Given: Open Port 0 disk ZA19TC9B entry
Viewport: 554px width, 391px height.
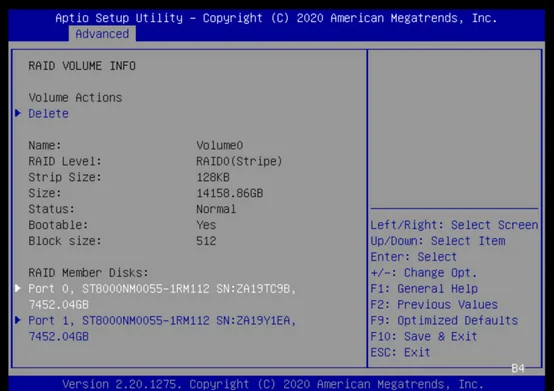Looking at the screenshot, I should point(162,296).
